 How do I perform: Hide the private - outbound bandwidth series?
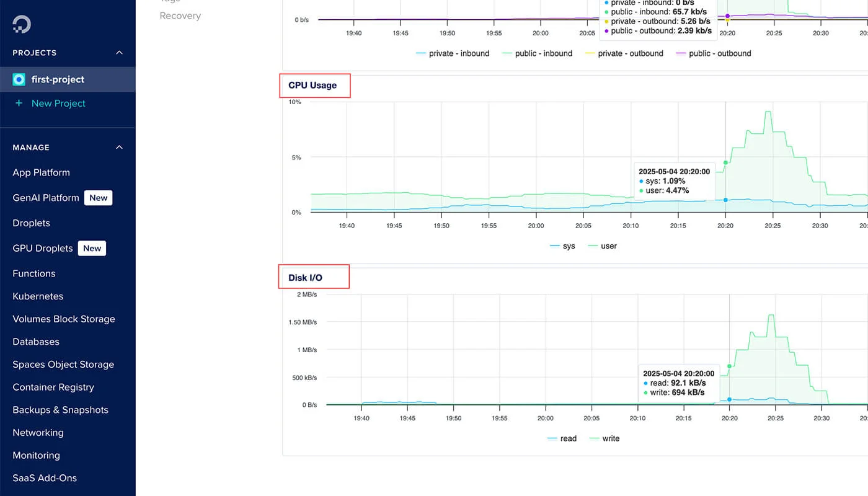tap(624, 53)
